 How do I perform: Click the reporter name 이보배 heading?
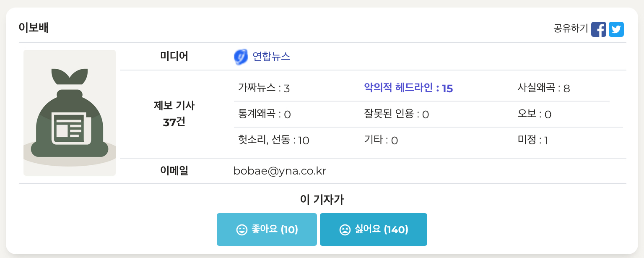pos(34,28)
